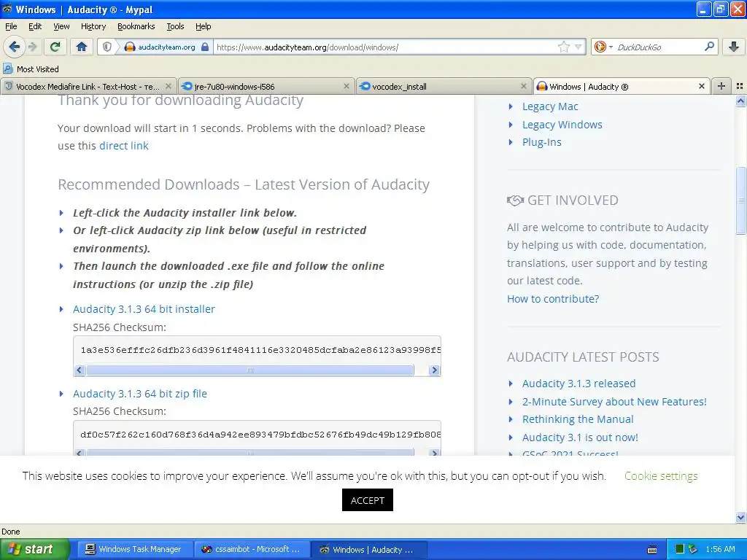Open Audacity 3.1 is out now post
The width and height of the screenshot is (747, 560).
580,437
